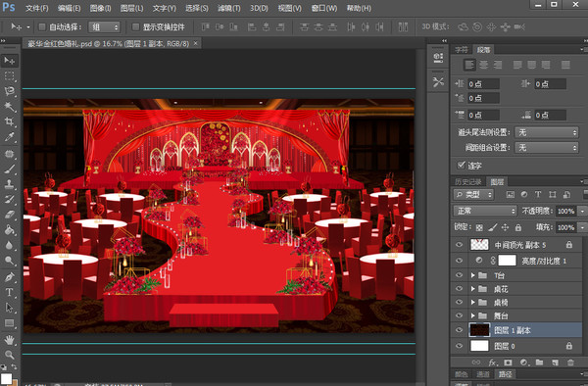Viewport: 588px width, 386px height.
Task: Select the Pen tool
Action: click(10, 277)
